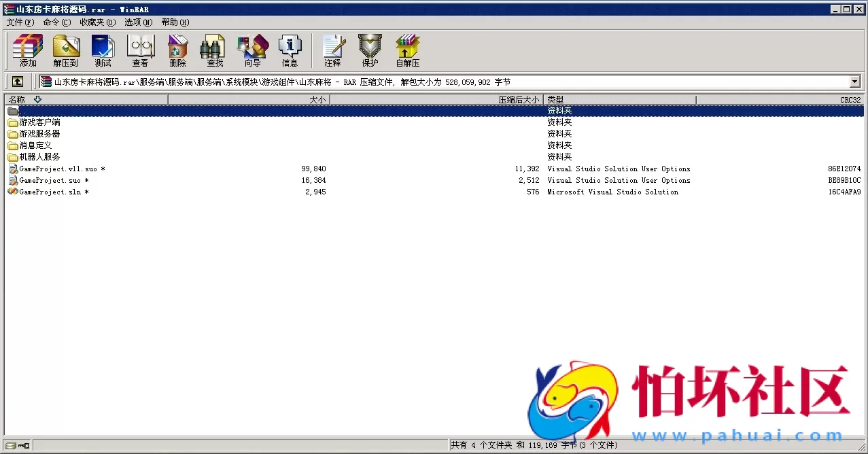Viewport: 868px width, 454px height.
Task: Sort by 压缩后大小 column header
Action: pos(436,100)
